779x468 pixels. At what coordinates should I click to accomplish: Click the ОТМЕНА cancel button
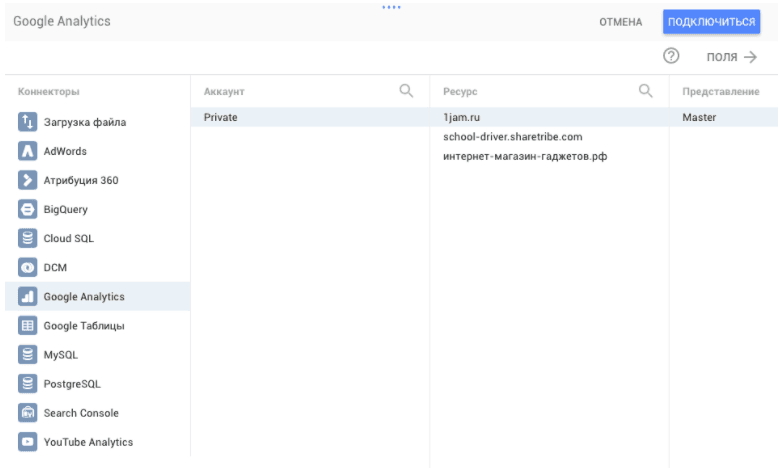[x=621, y=22]
